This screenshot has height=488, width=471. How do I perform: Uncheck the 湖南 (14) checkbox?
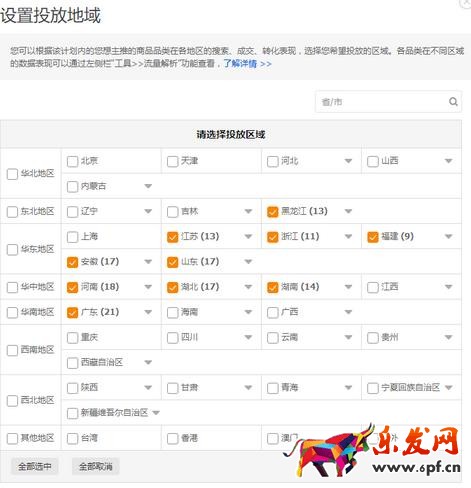(273, 287)
